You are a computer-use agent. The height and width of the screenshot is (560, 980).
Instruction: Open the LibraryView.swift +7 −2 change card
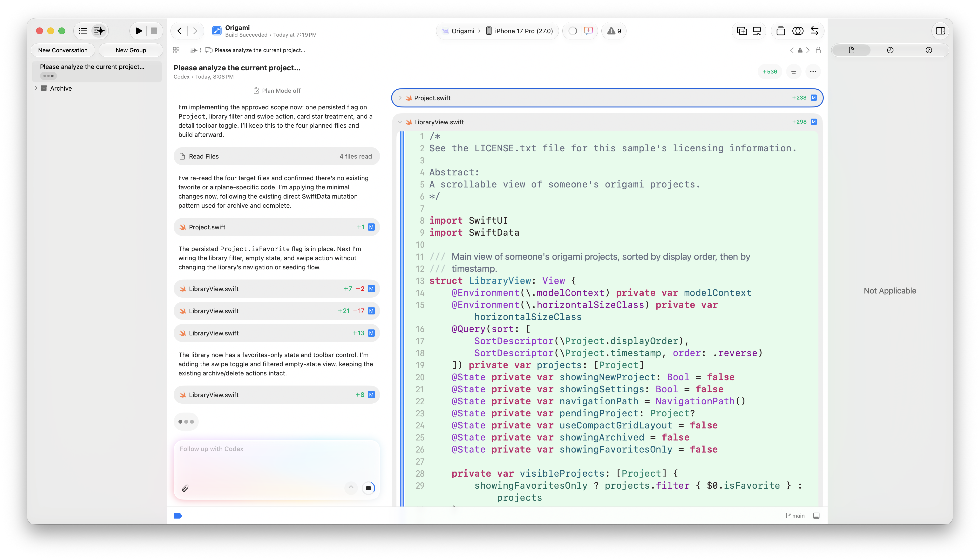(x=276, y=288)
